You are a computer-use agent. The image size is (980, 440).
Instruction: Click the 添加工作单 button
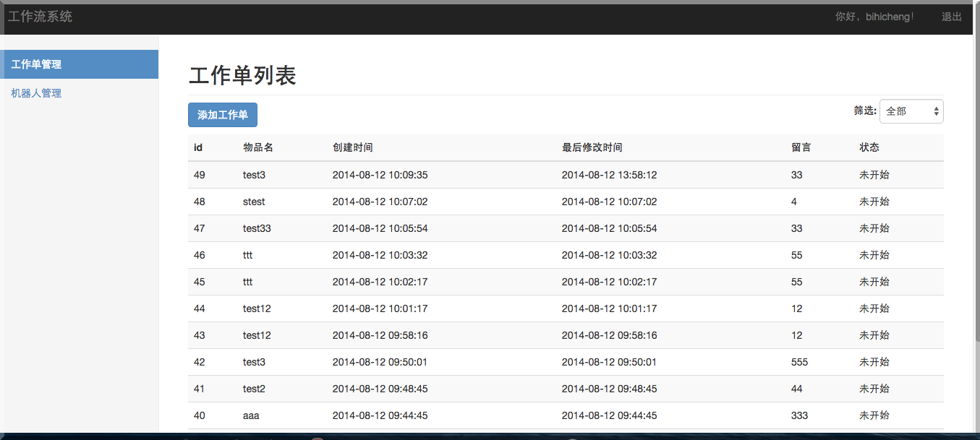point(222,114)
